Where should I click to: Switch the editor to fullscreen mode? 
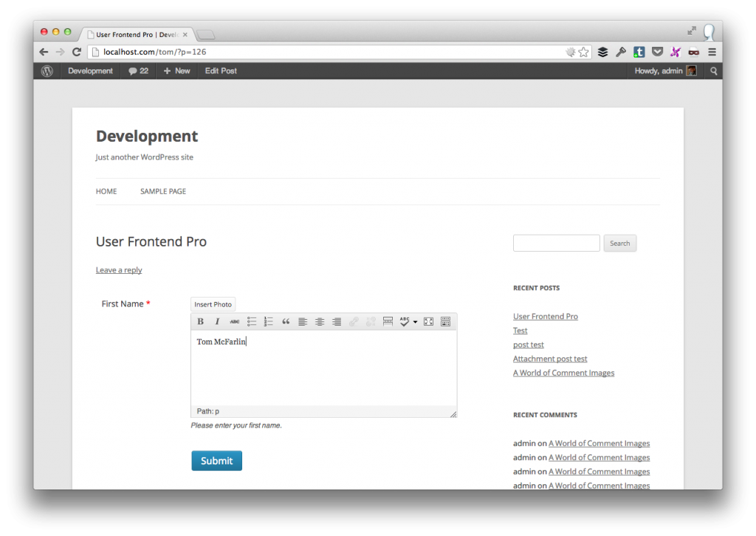click(x=429, y=321)
